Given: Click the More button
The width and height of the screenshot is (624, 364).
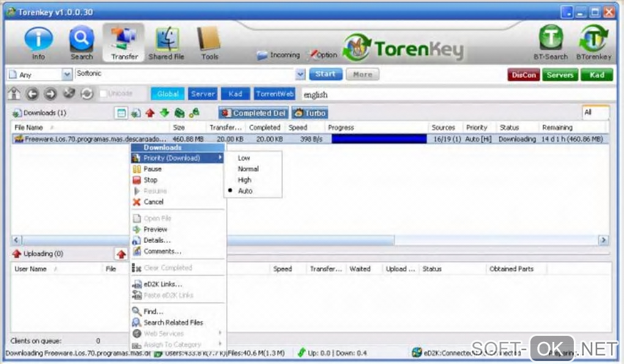Looking at the screenshot, I should (362, 75).
